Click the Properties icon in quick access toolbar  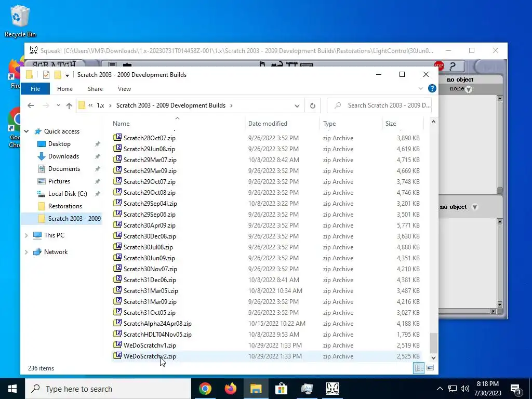[46, 75]
